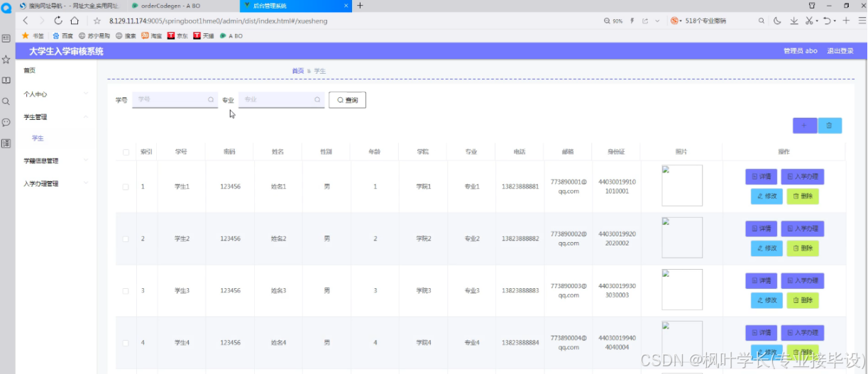Viewport: 868px width, 374px height.
Task: Click 修改 button for 学生2
Action: point(767,248)
